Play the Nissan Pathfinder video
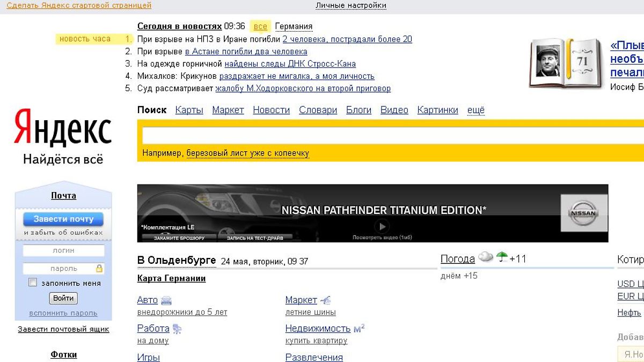Screen dimensions: 644x362 click(382, 226)
